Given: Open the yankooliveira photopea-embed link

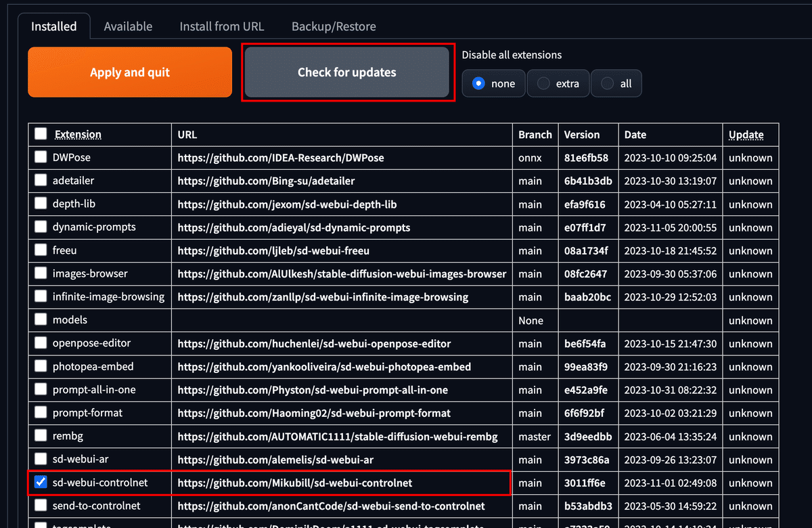Looking at the screenshot, I should point(324,366).
